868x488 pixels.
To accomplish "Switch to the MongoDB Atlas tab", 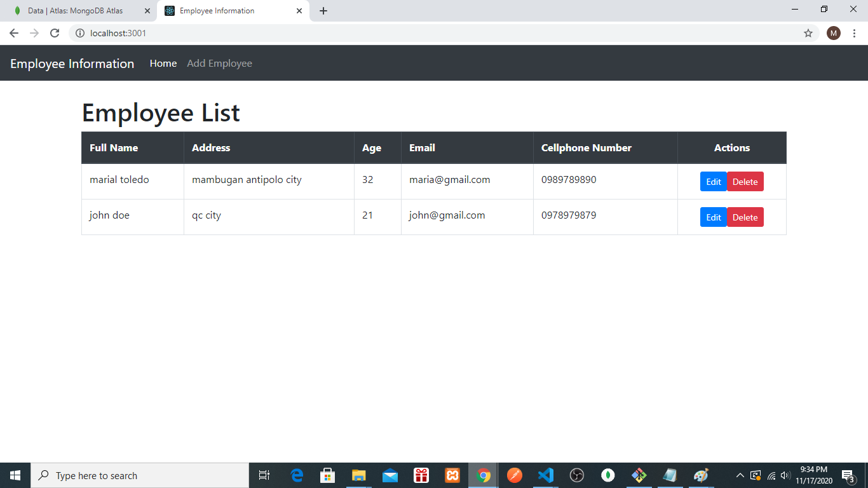I will (76, 11).
